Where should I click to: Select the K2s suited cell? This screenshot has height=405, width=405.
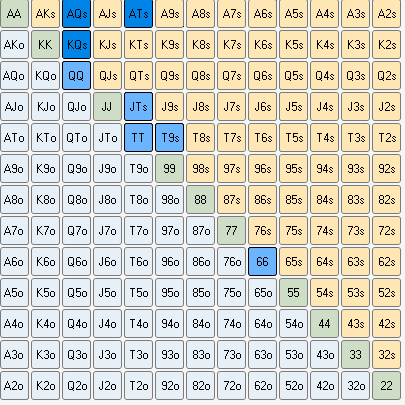386,45
